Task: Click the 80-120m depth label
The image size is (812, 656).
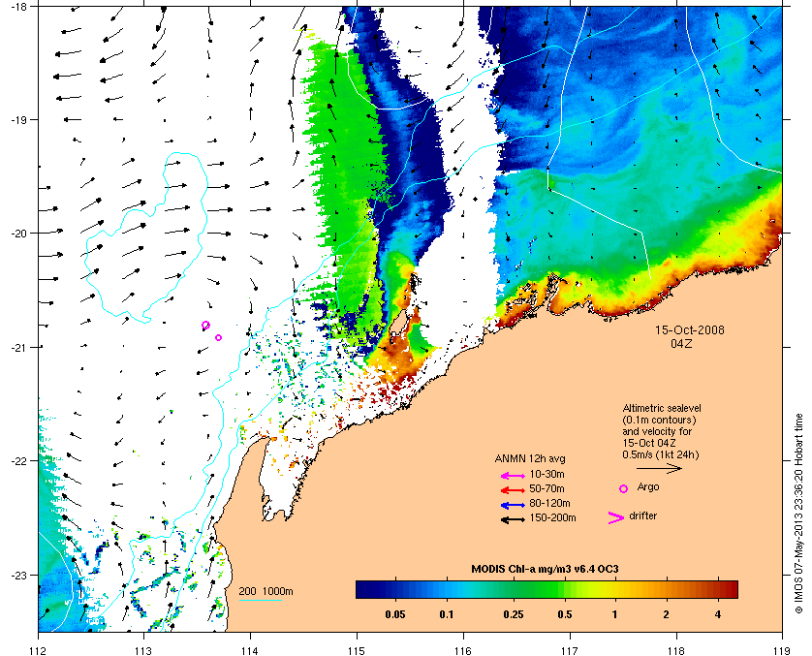Action: click(549, 503)
